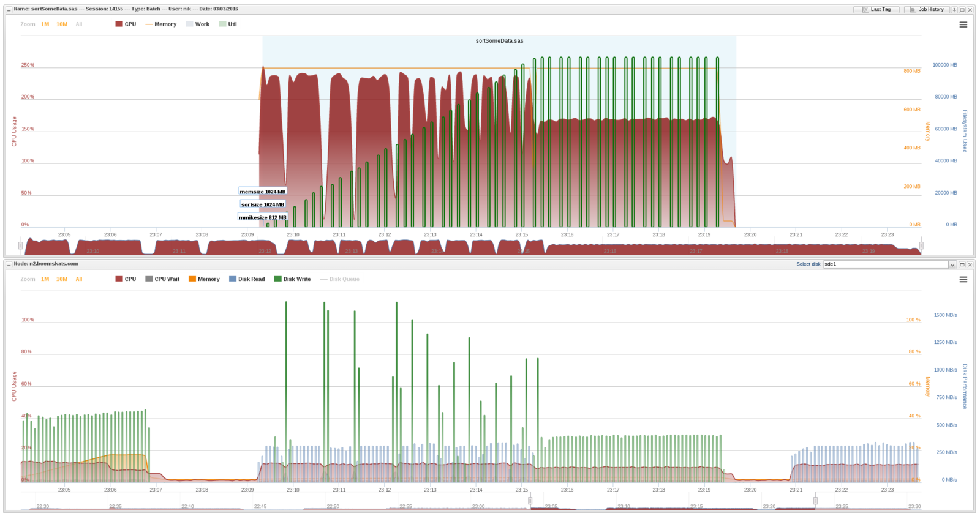Open the Job History view
Viewport: 980px width, 516px height.
927,9
